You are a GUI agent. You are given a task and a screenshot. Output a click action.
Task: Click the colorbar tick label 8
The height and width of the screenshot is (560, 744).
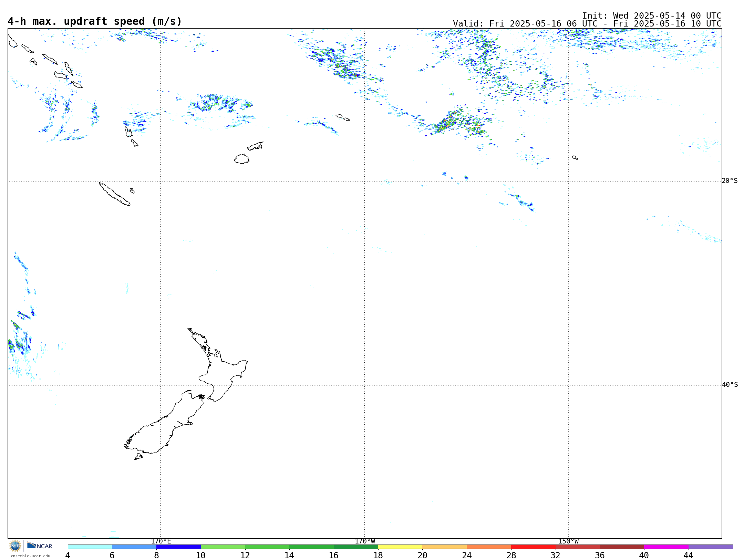tap(157, 555)
